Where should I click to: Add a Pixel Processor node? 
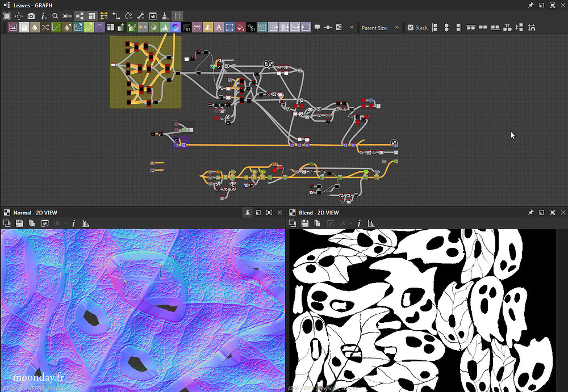click(x=186, y=27)
